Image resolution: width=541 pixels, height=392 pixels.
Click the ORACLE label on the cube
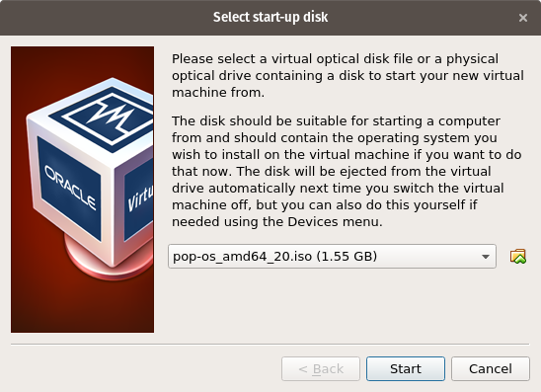tap(70, 189)
